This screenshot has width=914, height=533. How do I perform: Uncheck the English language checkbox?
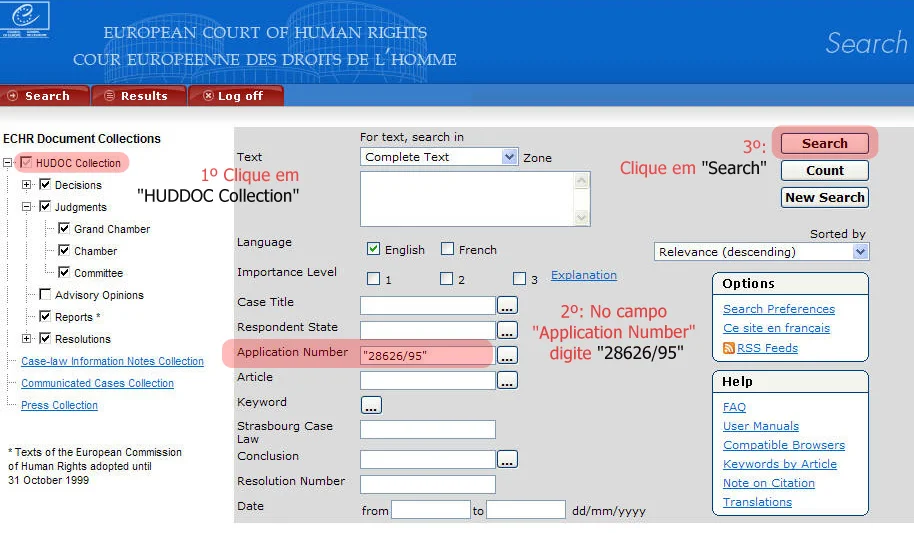coord(373,249)
